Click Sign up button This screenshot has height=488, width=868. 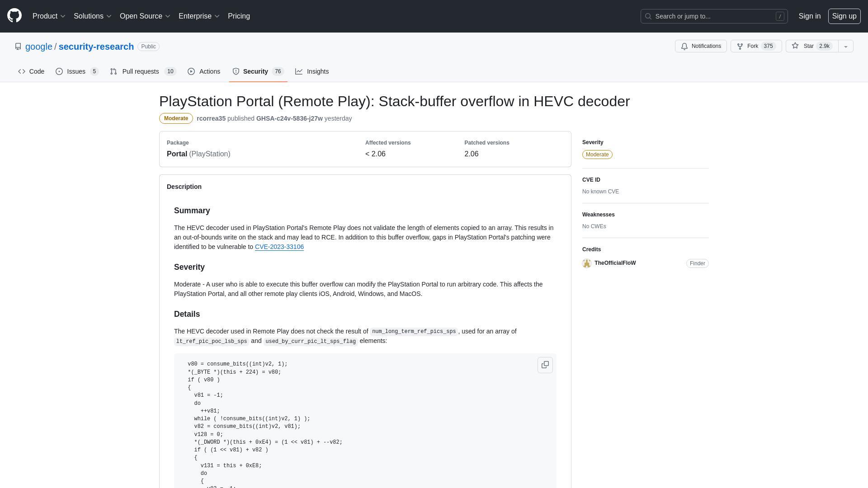tap(844, 16)
